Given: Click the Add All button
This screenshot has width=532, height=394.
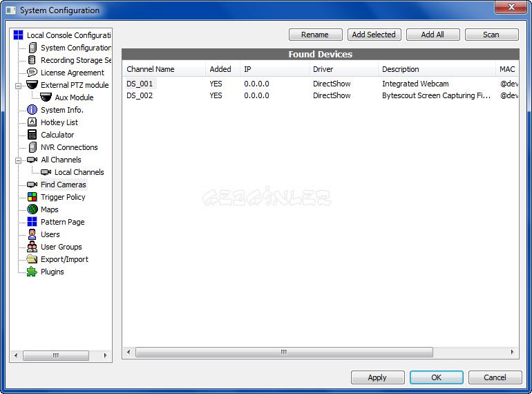Looking at the screenshot, I should click(x=433, y=35).
